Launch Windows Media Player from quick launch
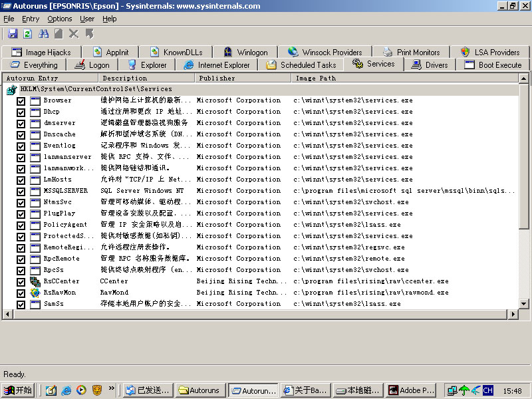The width and height of the screenshot is (532, 399). (x=81, y=390)
